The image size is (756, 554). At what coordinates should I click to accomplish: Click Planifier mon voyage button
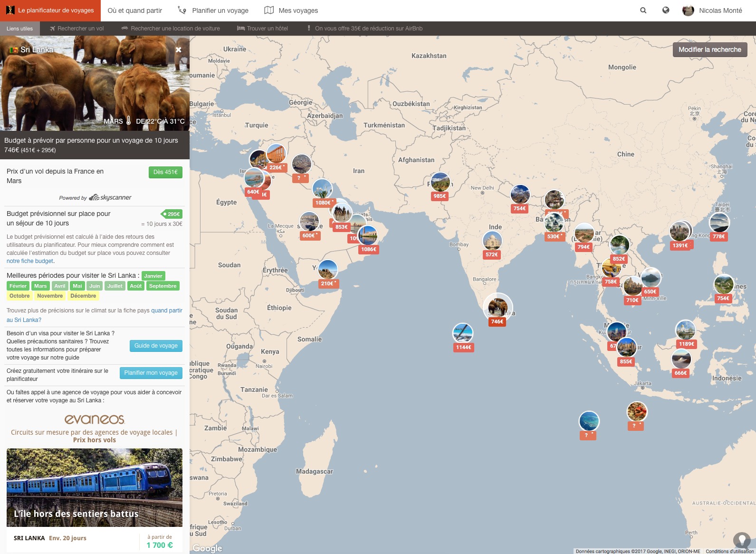[151, 373]
